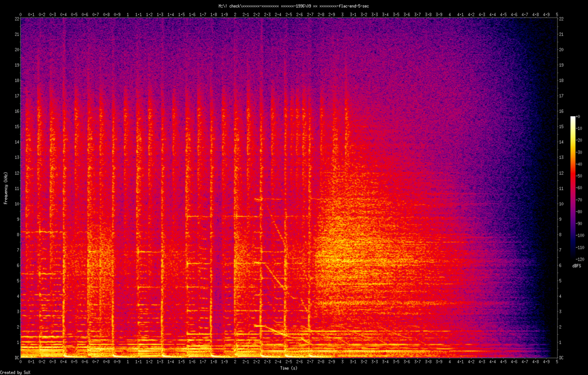Viewport: 588px width, 375px height.
Task: Click the '1' tick on the bottom time axis
Action: pos(128,362)
